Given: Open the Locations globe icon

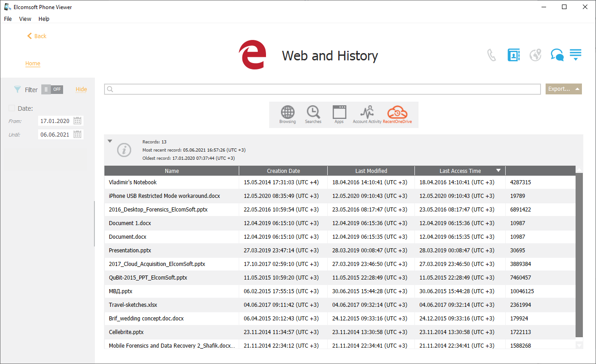Looking at the screenshot, I should click(536, 55).
